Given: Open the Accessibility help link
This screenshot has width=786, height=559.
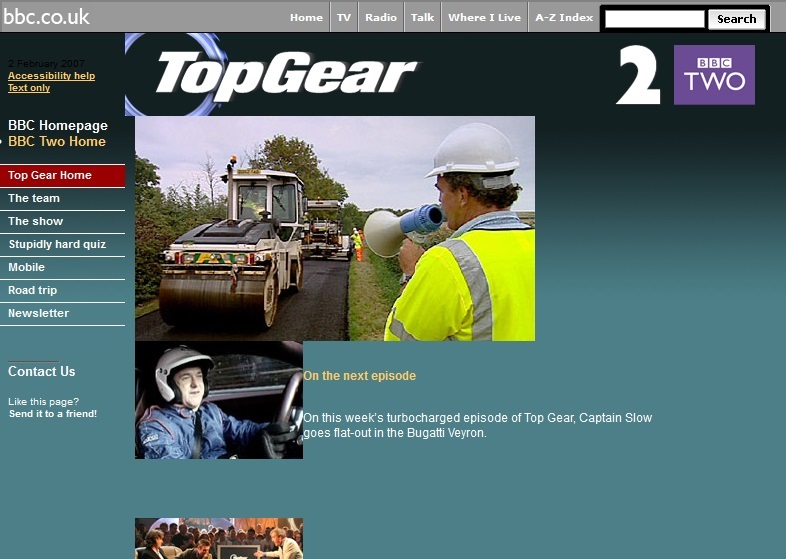Looking at the screenshot, I should click(x=51, y=76).
